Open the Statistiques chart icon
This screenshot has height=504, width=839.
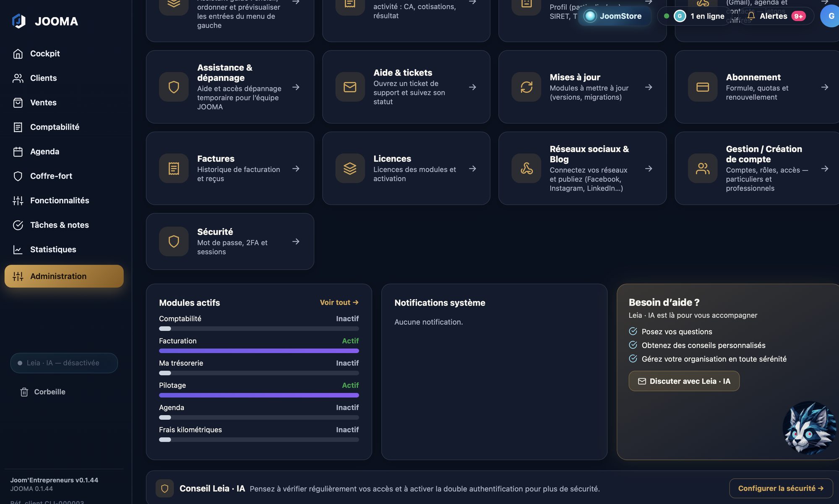click(18, 249)
